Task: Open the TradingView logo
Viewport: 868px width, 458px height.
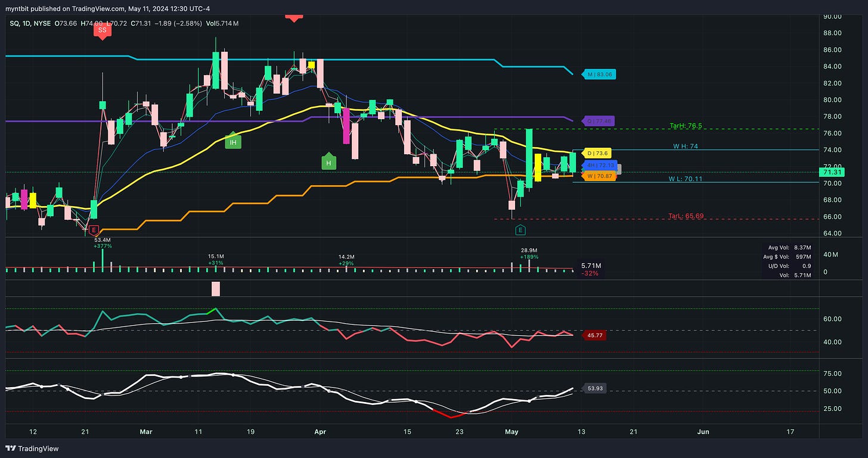Action: pyautogui.click(x=33, y=448)
